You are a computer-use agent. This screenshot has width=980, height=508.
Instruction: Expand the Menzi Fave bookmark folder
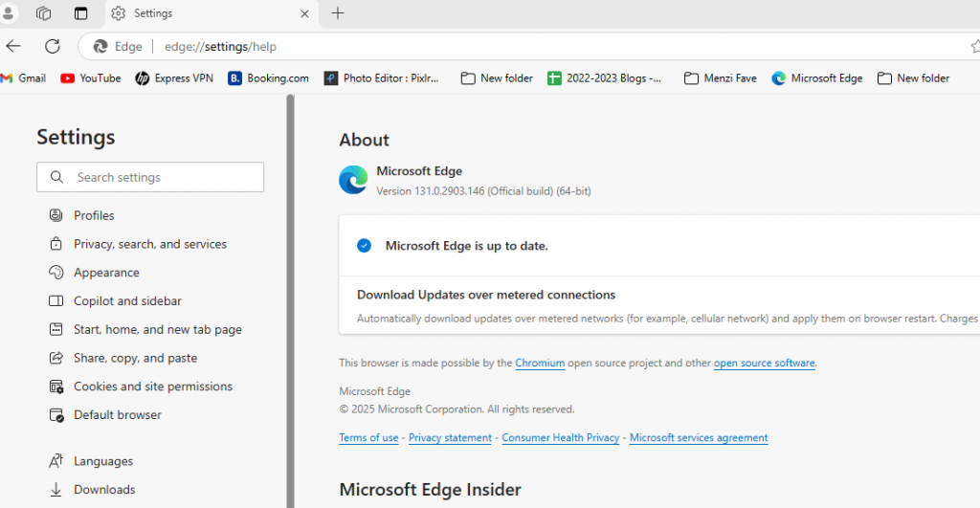(x=721, y=78)
